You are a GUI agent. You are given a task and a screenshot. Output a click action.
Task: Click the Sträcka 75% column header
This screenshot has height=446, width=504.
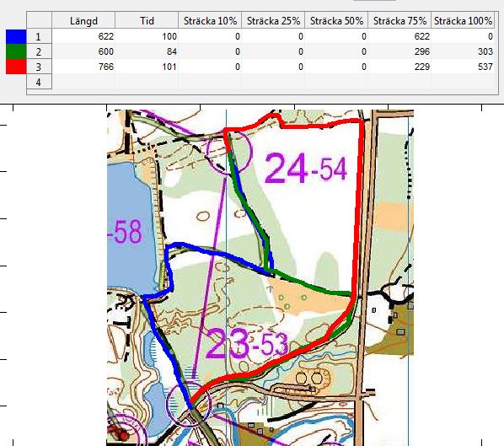point(399,20)
